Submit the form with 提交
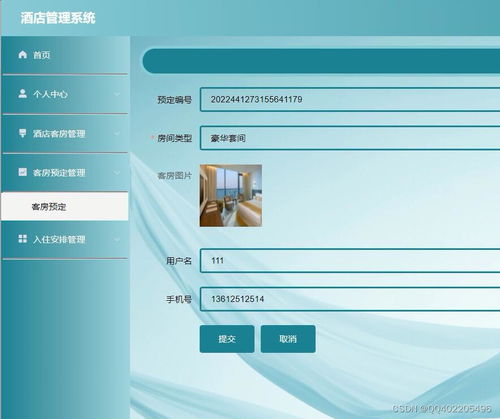The height and width of the screenshot is (419, 500). 227,339
